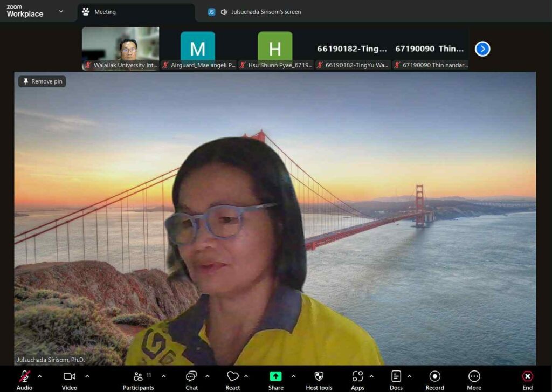Expand the arrow next to Participants
The width and height of the screenshot is (552, 392).
point(164,376)
